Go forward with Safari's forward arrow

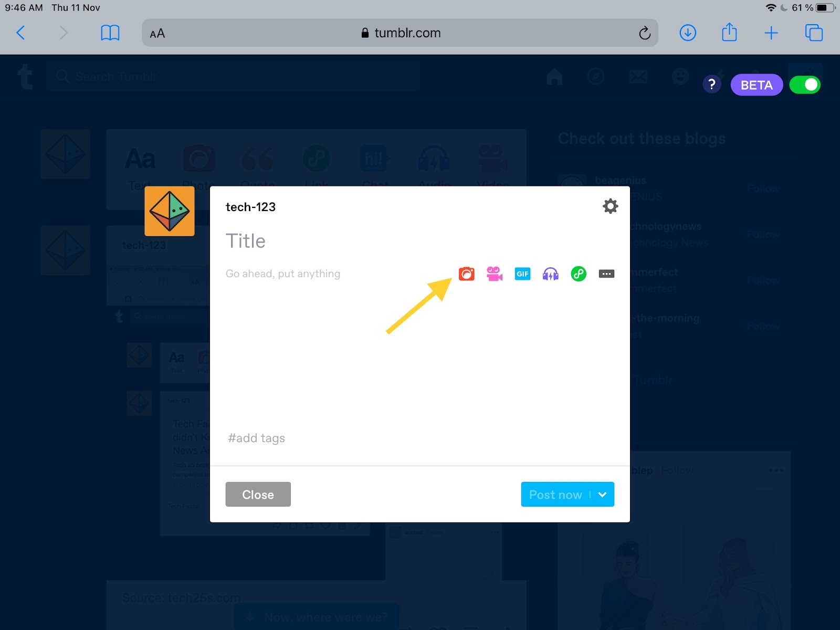click(x=64, y=33)
